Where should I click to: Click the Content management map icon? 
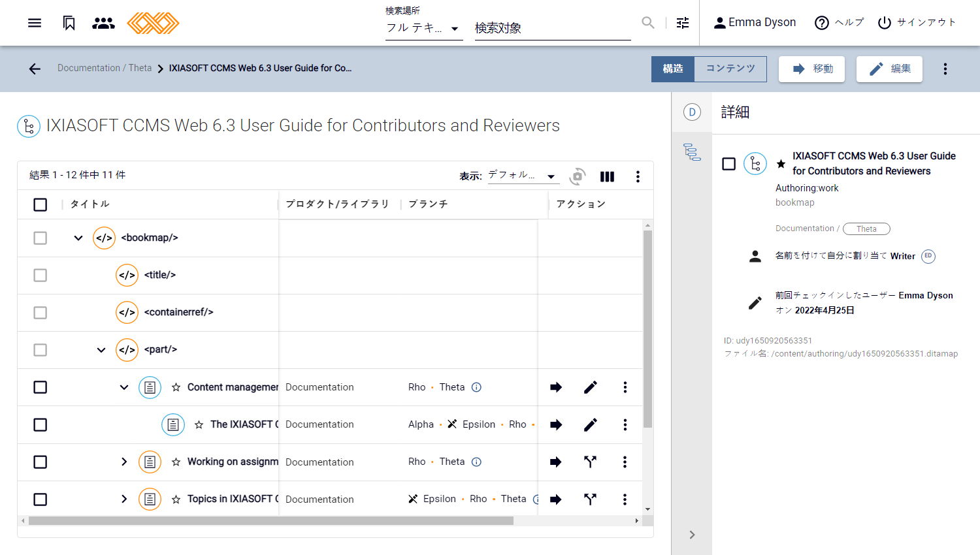coord(150,387)
